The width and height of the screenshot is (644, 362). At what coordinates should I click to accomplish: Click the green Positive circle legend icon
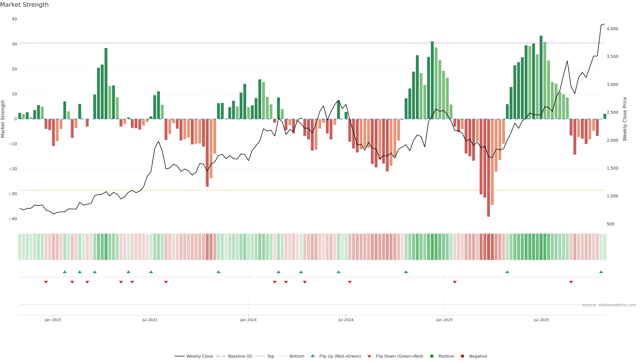pos(432,356)
